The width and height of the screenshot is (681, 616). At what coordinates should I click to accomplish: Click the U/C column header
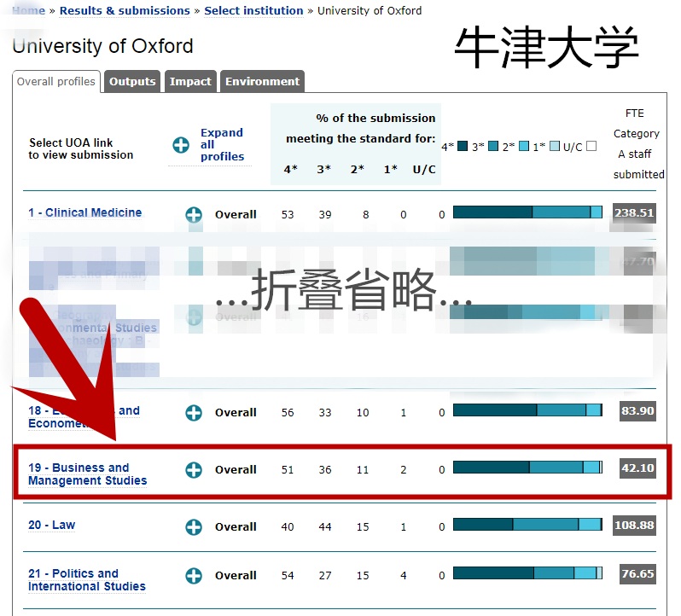pyautogui.click(x=424, y=169)
